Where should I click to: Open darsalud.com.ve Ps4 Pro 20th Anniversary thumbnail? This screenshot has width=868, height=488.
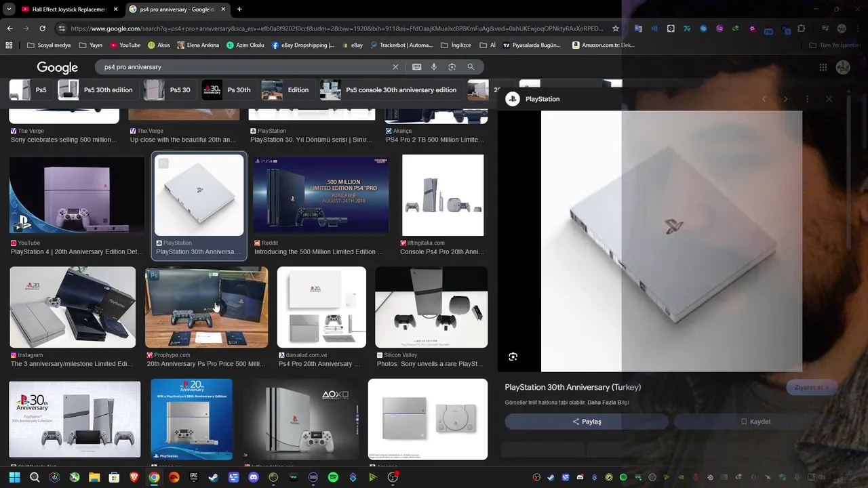tap(321, 307)
